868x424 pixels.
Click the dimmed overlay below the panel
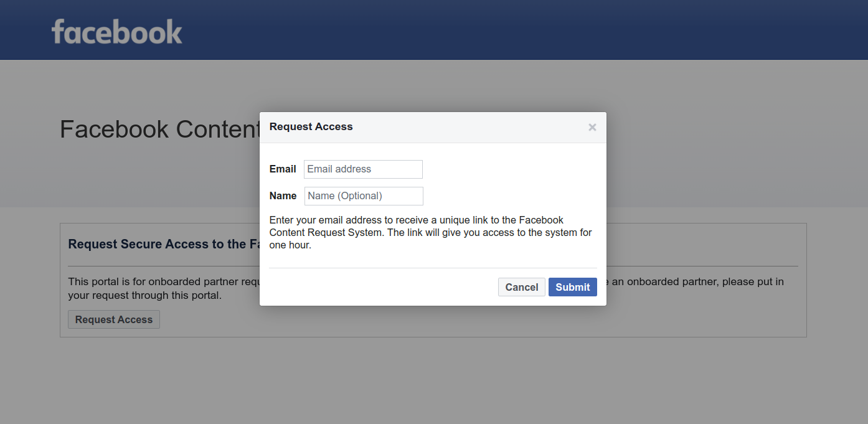433,380
